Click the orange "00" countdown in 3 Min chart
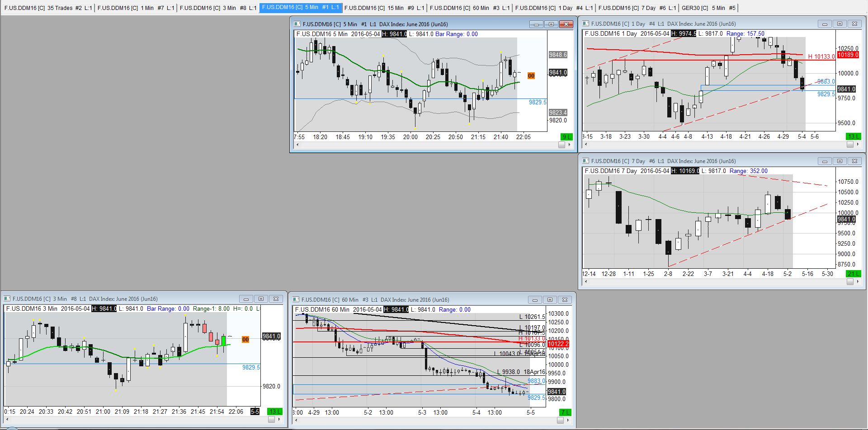The image size is (868, 430). coord(245,340)
